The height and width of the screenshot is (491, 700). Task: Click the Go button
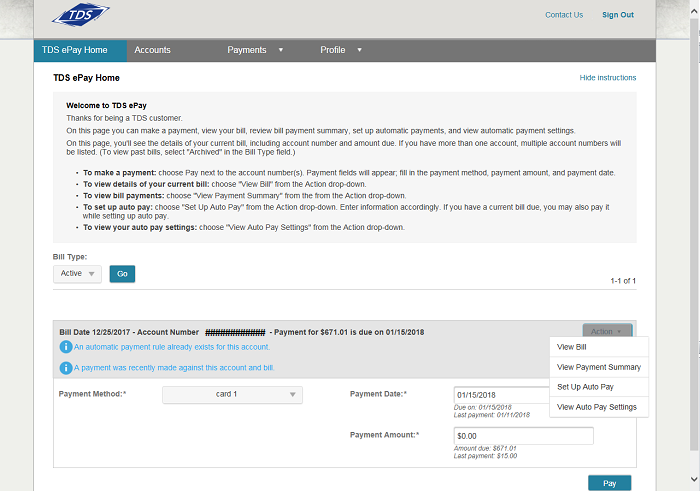(x=122, y=274)
